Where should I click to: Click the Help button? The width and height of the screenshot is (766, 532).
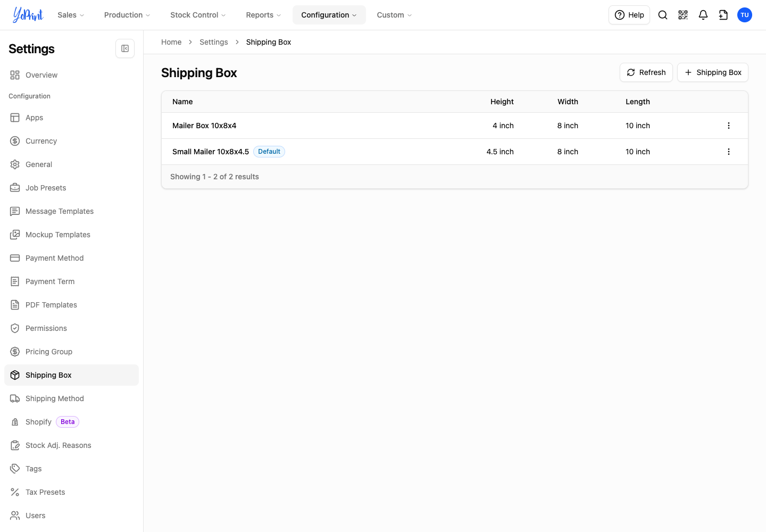coord(629,15)
